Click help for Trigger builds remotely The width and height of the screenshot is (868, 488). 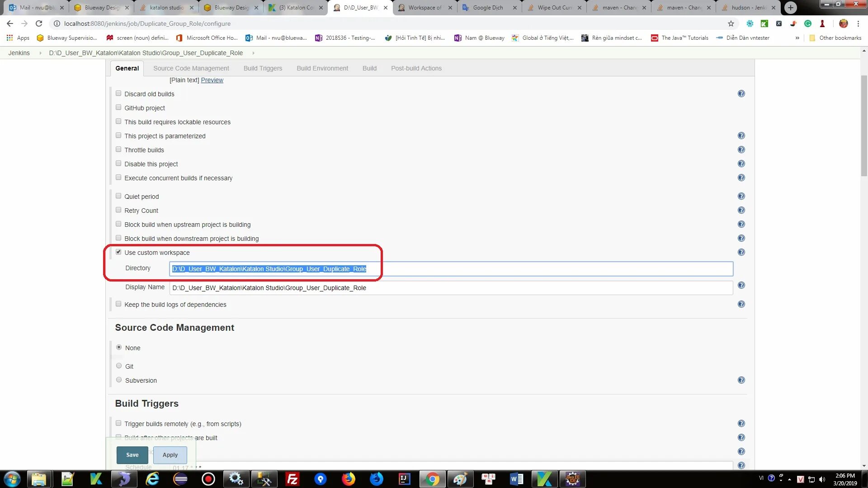[x=741, y=423]
